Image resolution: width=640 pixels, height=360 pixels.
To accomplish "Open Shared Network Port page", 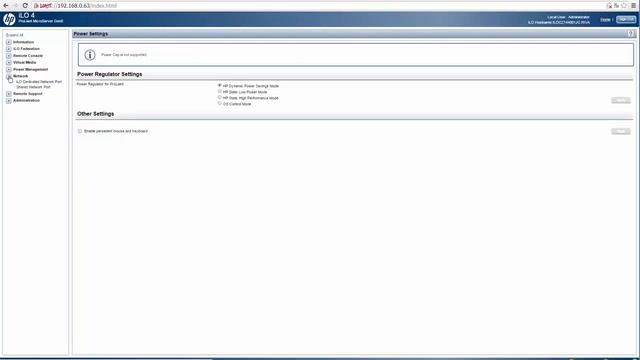I will pos(33,87).
